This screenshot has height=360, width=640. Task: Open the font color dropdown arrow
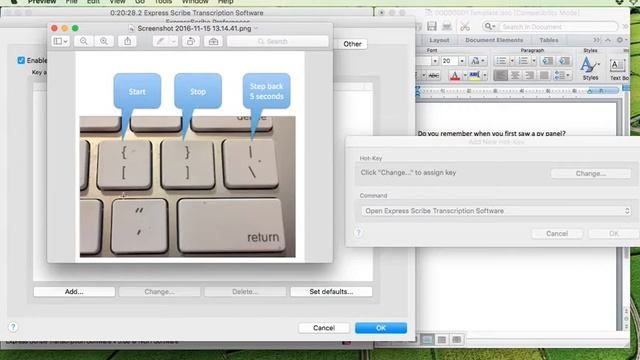(464, 76)
